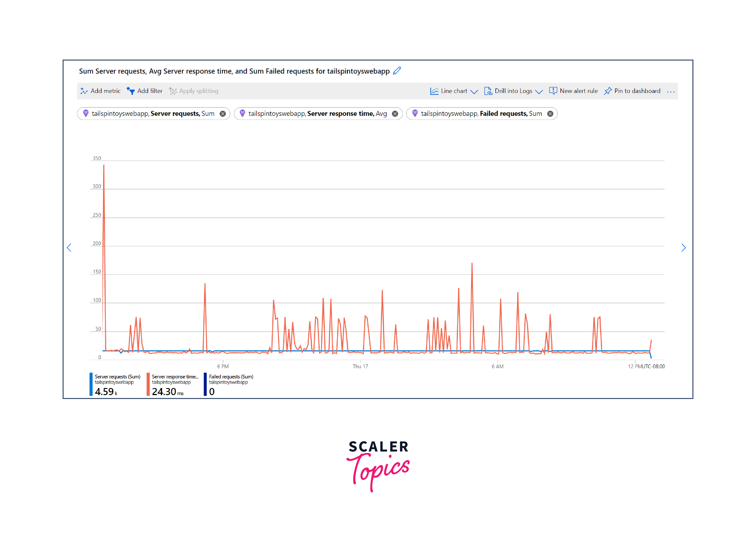Image resolution: width=756 pixels, height=535 pixels.
Task: Expand the Drill into Logs dropdown chevron
Action: click(539, 92)
